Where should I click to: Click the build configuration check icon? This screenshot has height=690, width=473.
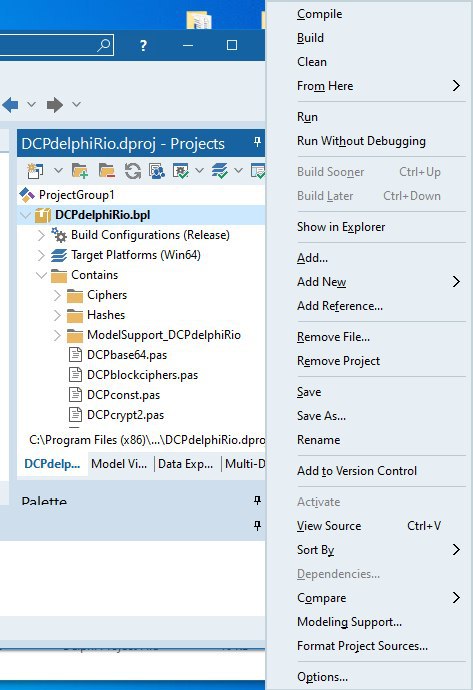point(181,171)
